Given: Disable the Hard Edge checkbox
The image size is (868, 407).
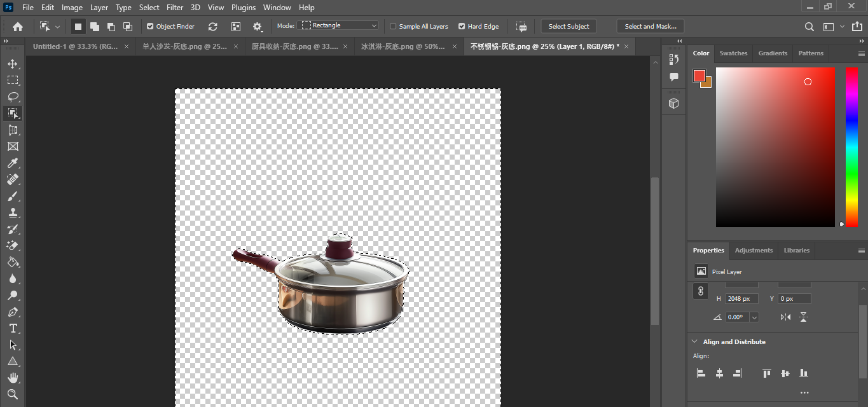Looking at the screenshot, I should click(x=462, y=27).
